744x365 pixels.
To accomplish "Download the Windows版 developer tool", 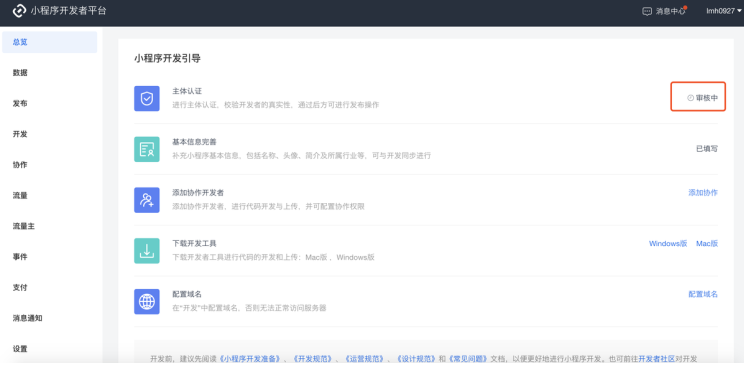I will pos(668,243).
